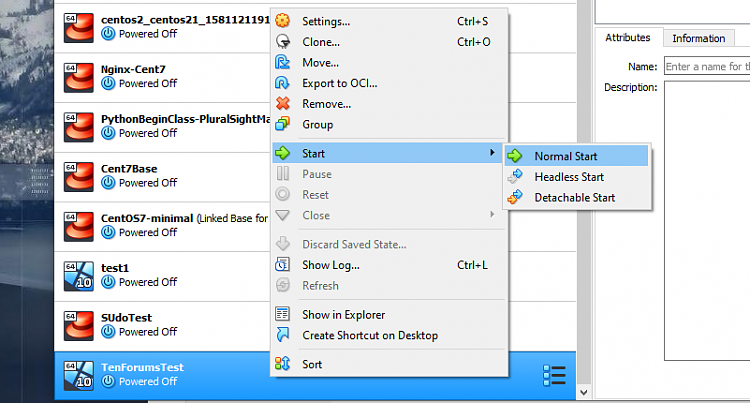
Task: Choose Sort in the context menu
Action: point(389,364)
